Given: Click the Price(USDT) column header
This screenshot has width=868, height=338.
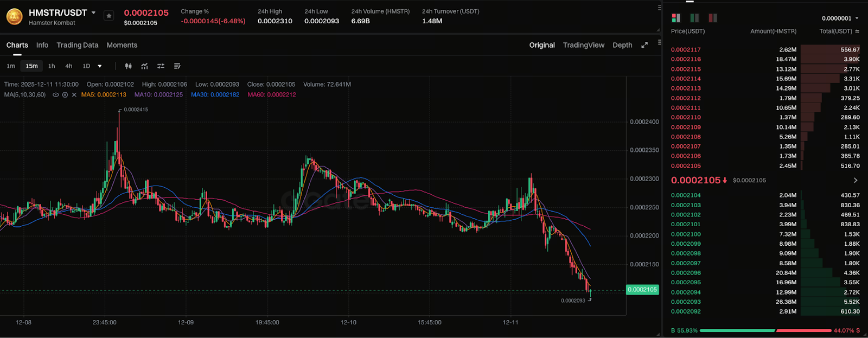Looking at the screenshot, I should click(688, 31).
